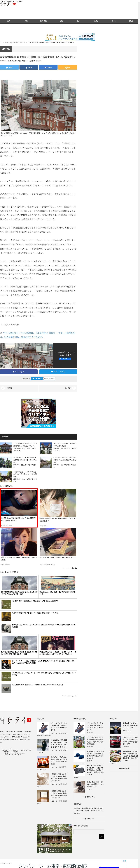The image size is (140, 868).
Task: Click the blue ツイートする button
Action: click(58, 372)
